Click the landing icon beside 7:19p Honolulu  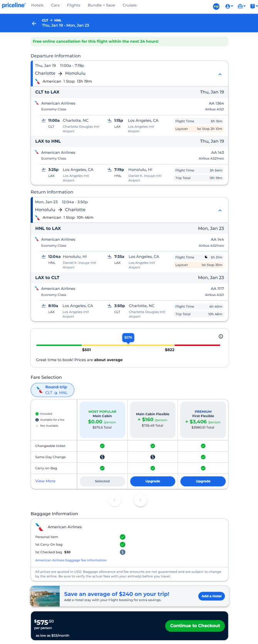[x=110, y=170]
